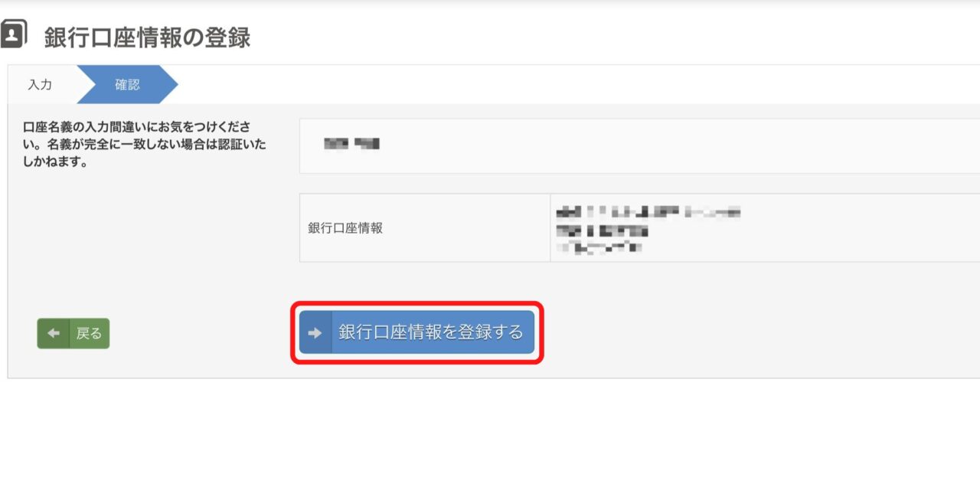This screenshot has width=980, height=490.
Task: Click the 銀行口座情報の登録 page heading
Action: tap(147, 37)
